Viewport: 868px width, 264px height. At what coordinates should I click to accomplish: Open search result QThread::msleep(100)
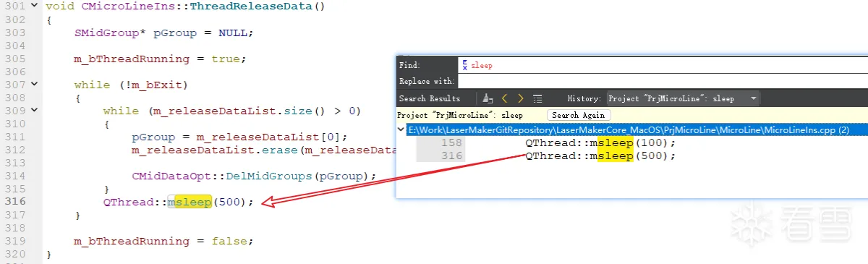[600, 142]
